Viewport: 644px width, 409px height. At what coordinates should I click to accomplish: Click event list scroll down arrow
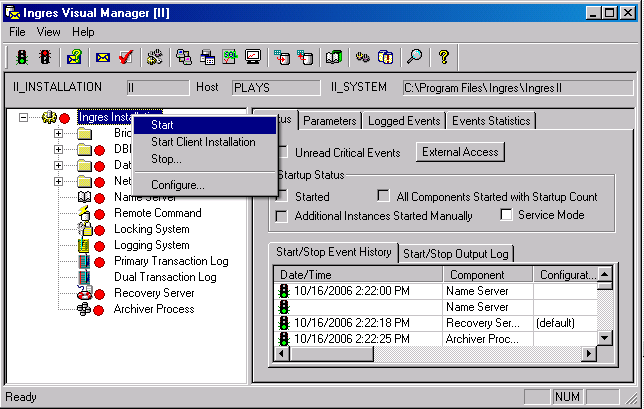pyautogui.click(x=605, y=338)
